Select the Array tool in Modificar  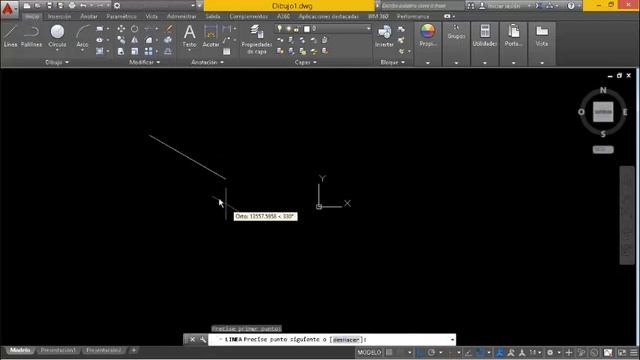tap(149, 51)
